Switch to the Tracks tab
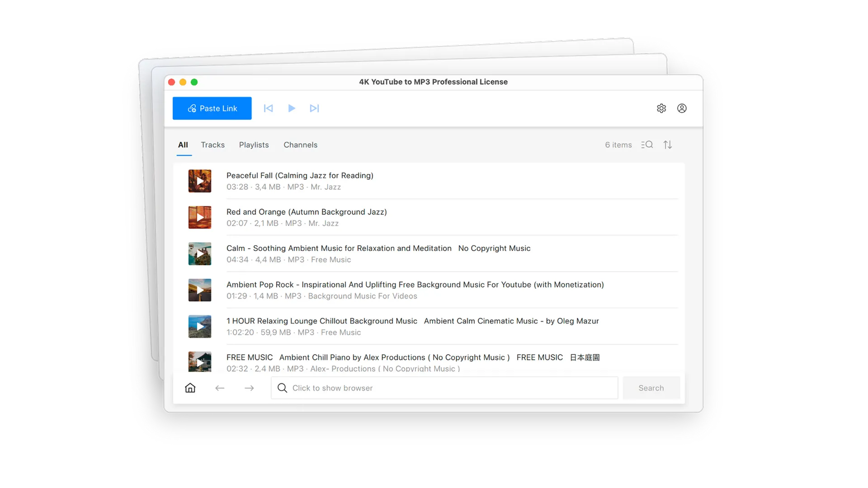Screen dimensions: 868x488 tap(212, 145)
